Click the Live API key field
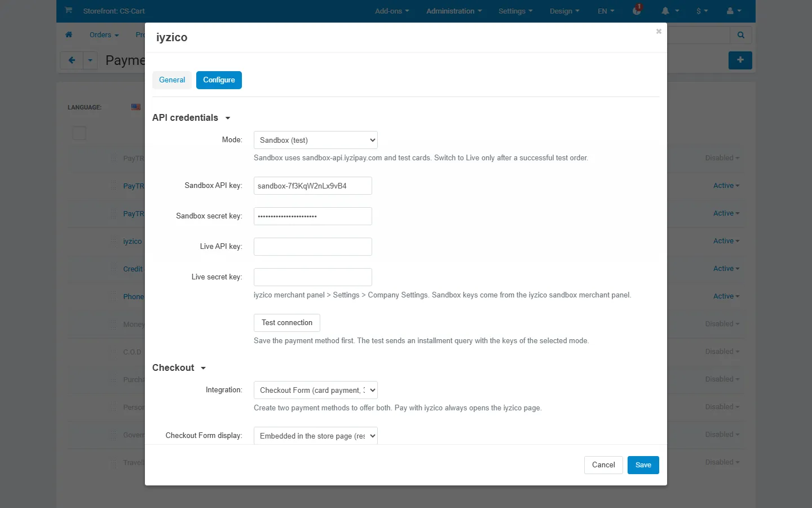 313,247
